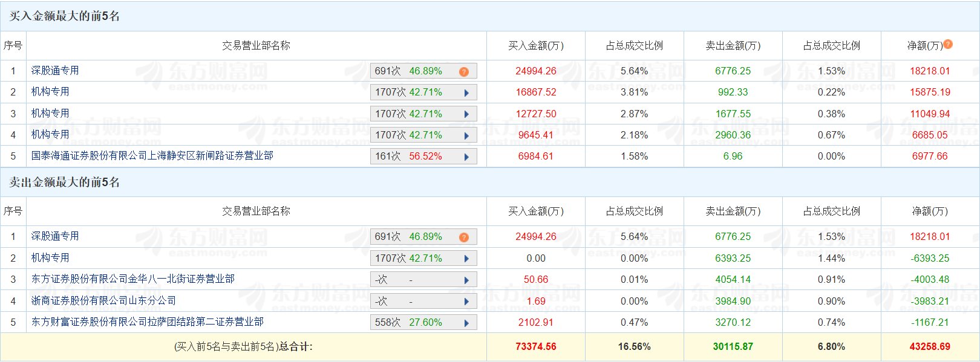Expand arrow for 东方证券金华八一北街 row
This screenshot has width=980, height=362.
pyautogui.click(x=466, y=280)
